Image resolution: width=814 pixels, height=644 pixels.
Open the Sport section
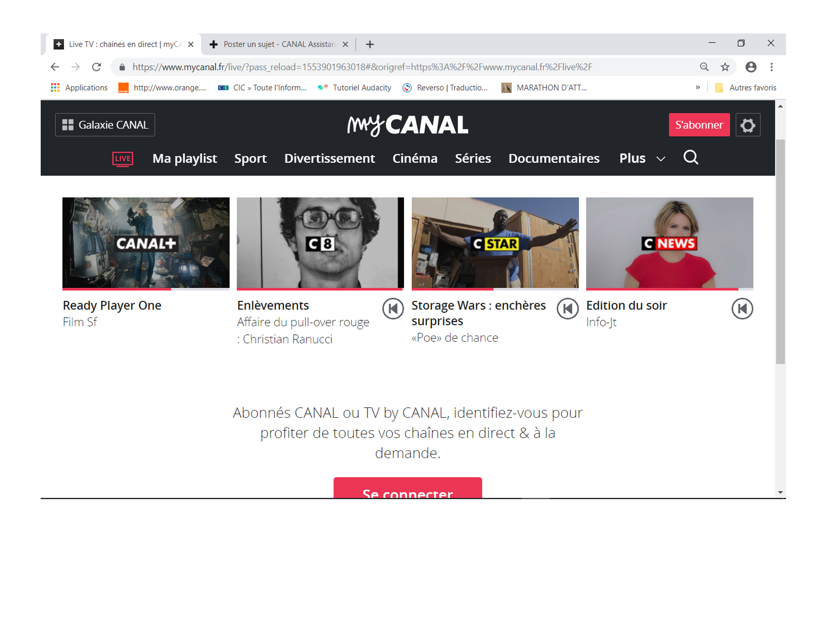(x=250, y=158)
